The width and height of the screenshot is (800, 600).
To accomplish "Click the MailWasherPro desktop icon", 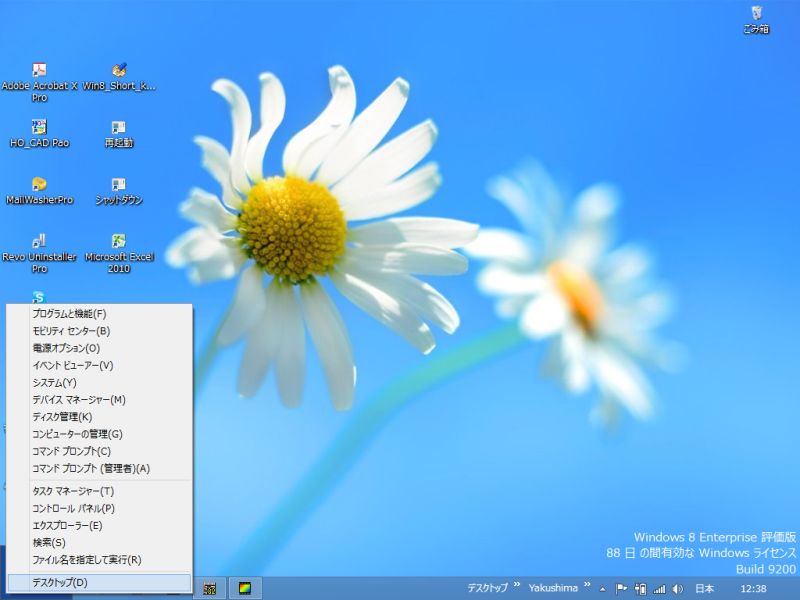I will click(39, 185).
